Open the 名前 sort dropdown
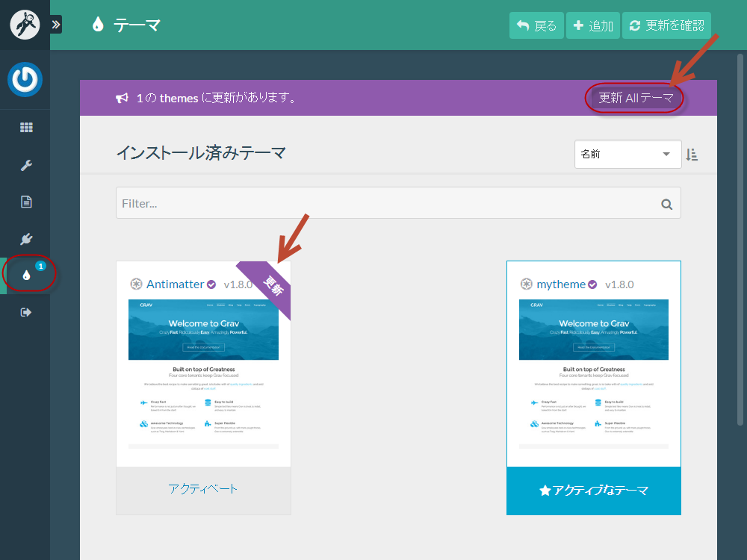The image size is (747, 560). pos(627,155)
